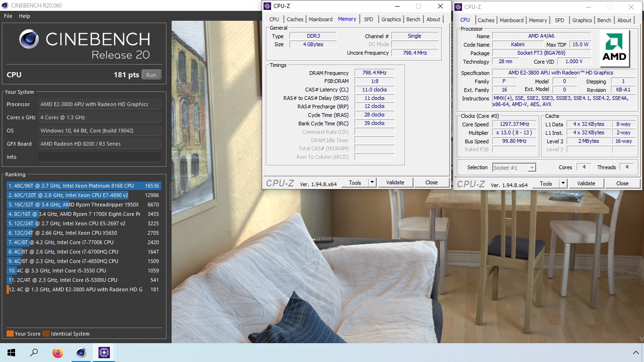Expand Tools dropdown arrow in Memory CPU-Z window
Image resolution: width=644 pixels, height=362 pixels.
pos(372,182)
